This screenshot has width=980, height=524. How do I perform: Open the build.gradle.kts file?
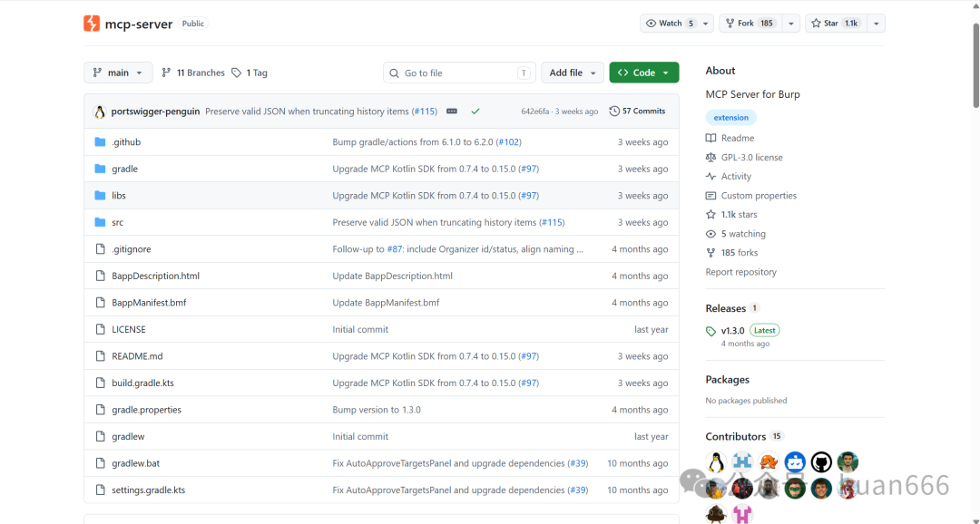point(142,383)
